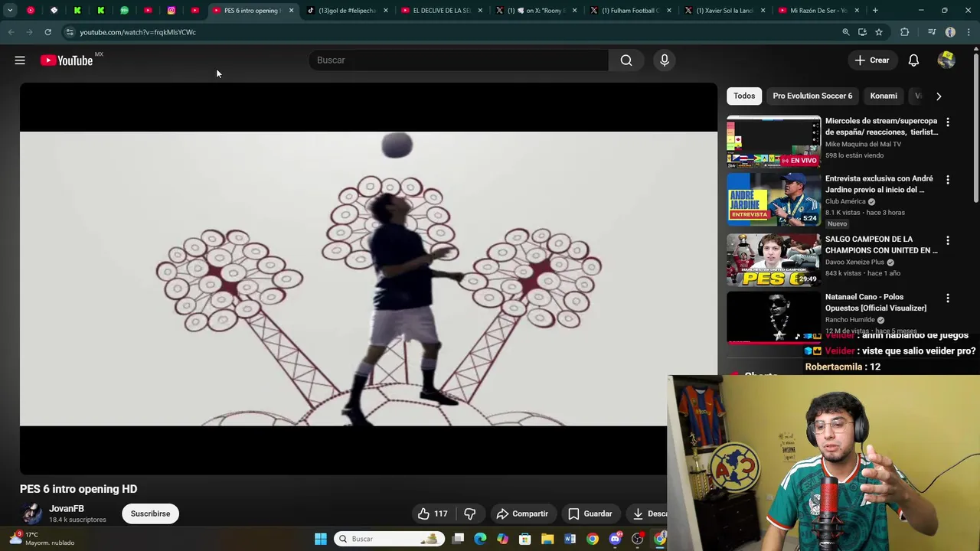Open the YouTube hamburger guide menu

point(20,60)
